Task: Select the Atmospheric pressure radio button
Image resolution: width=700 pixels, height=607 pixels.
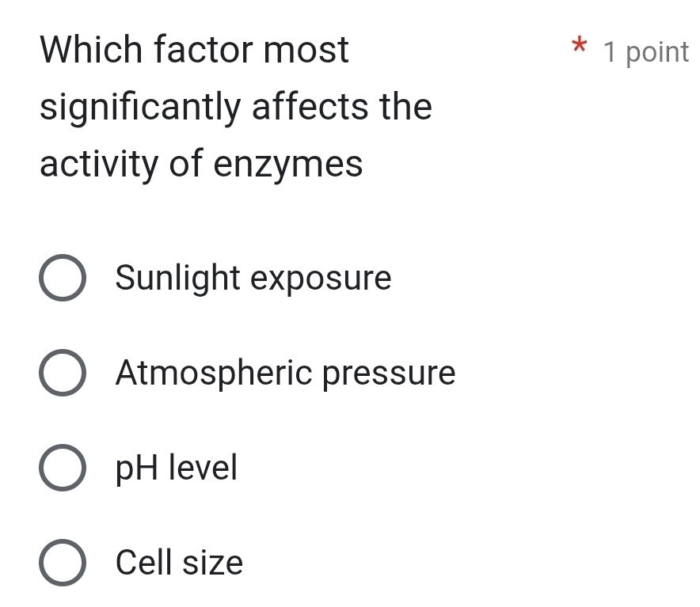Action: (62, 373)
